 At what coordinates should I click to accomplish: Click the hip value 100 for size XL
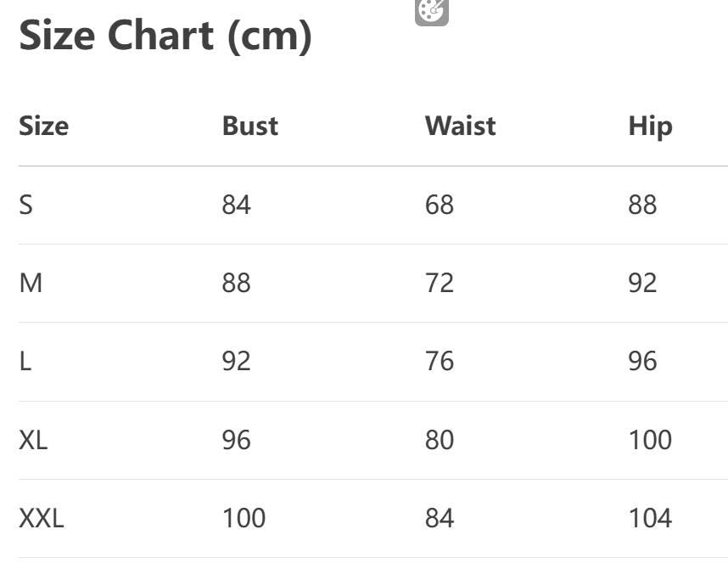[650, 440]
